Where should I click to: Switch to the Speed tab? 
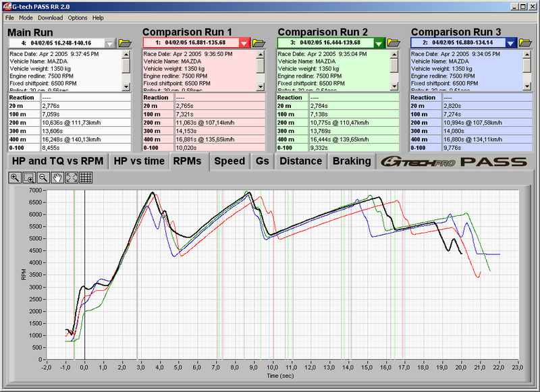click(230, 161)
